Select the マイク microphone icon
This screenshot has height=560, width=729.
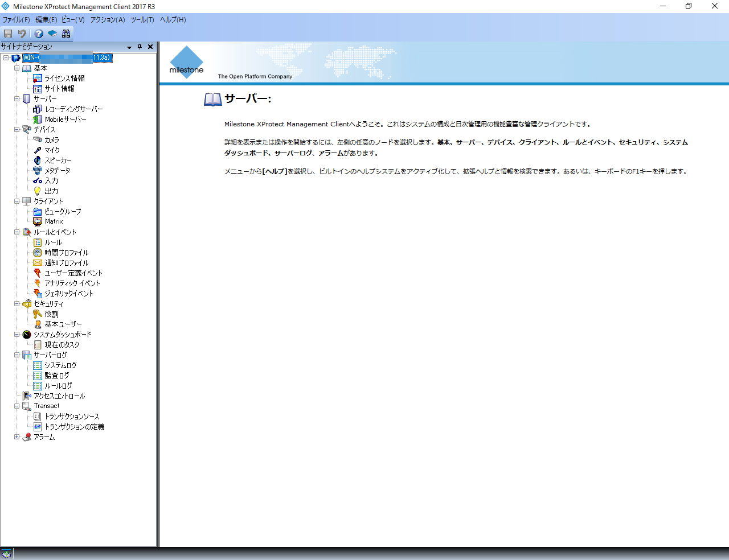(x=38, y=150)
